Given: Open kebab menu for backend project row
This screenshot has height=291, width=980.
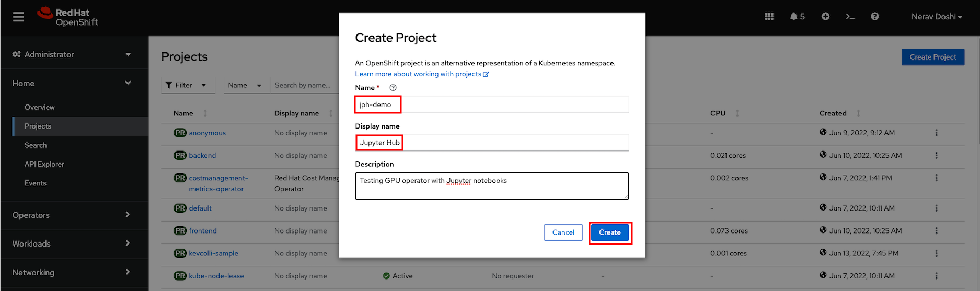Looking at the screenshot, I should (936, 155).
